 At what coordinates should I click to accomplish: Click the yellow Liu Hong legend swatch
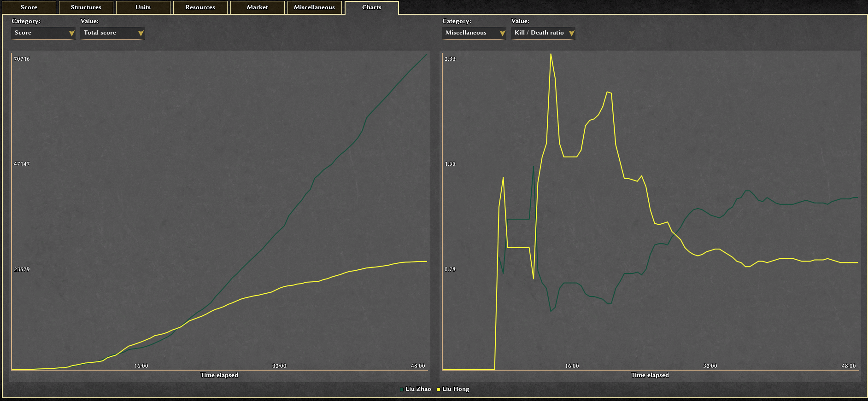[439, 389]
